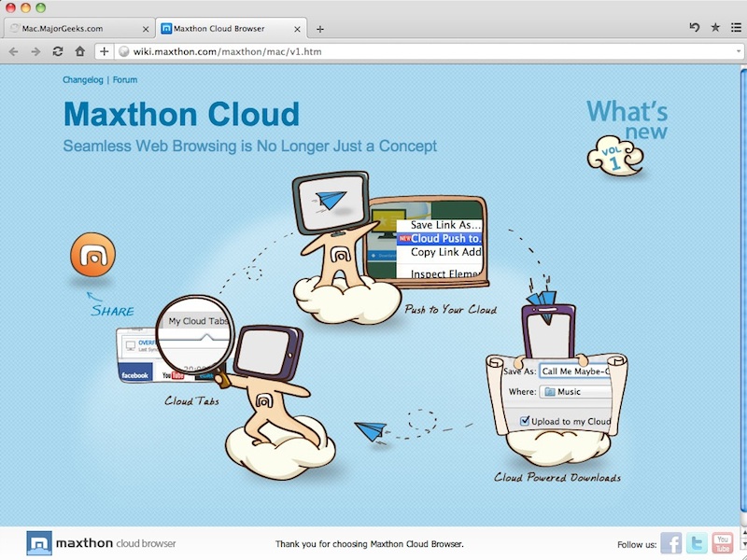This screenshot has width=747, height=560.
Task: Click the star favorites icon
Action: (x=715, y=28)
